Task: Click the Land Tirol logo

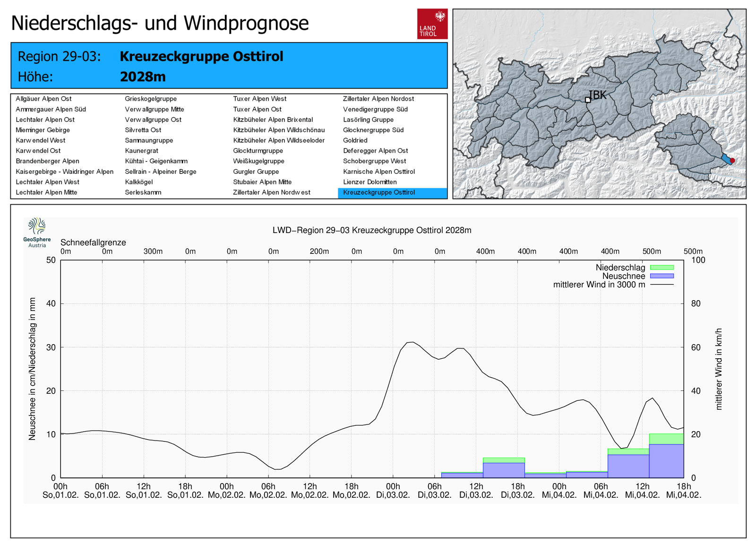Action: (432, 24)
